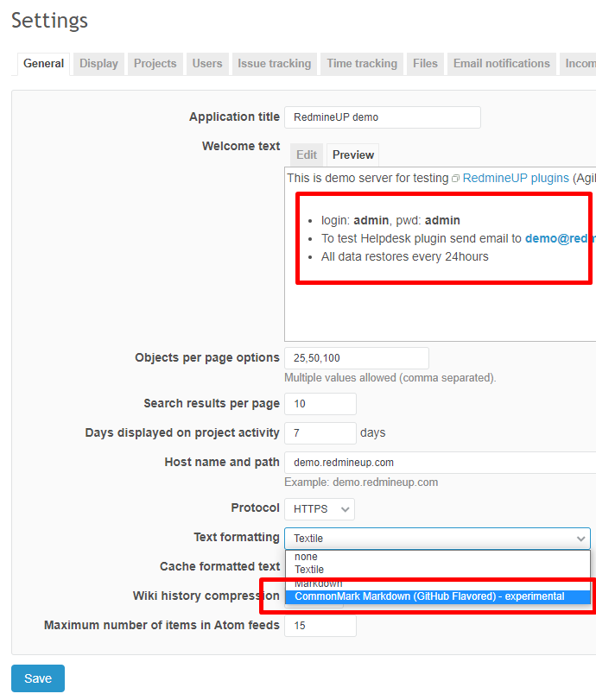
Task: Select the CommonMark Markdown experimental option
Action: tap(429, 596)
